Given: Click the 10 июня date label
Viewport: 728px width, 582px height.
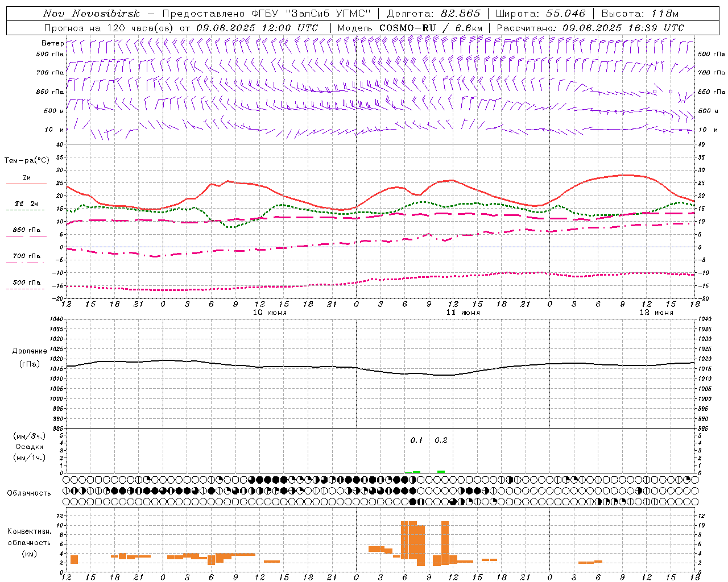Looking at the screenshot, I should [270, 313].
